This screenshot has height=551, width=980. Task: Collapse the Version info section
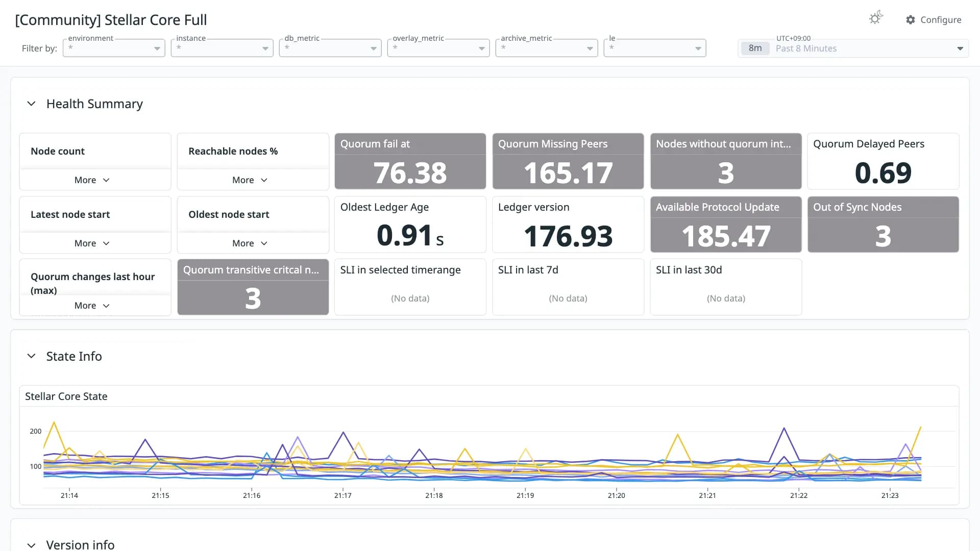tap(31, 545)
